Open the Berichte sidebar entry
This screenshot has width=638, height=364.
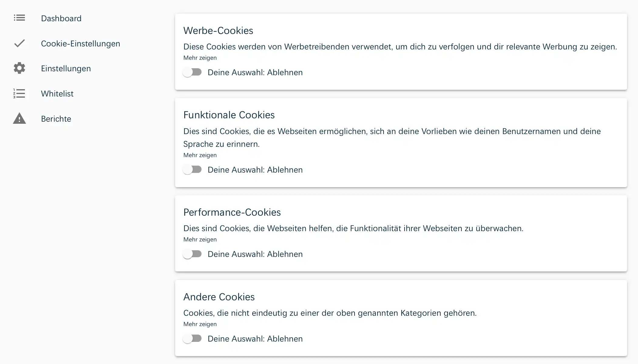coord(56,119)
